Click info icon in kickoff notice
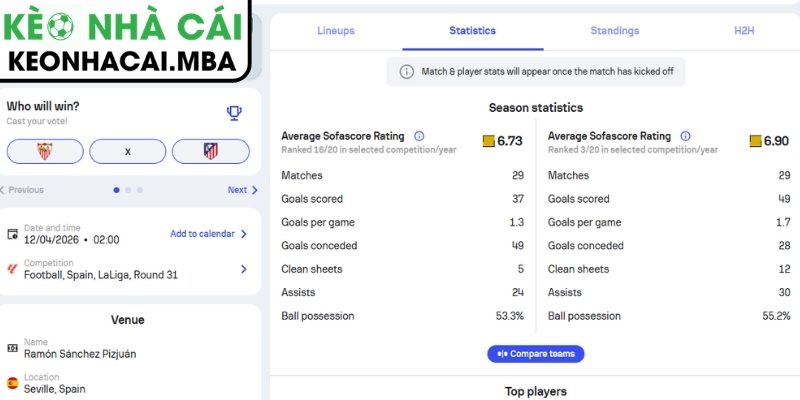Viewport: 800px width, 400px height. click(x=407, y=71)
